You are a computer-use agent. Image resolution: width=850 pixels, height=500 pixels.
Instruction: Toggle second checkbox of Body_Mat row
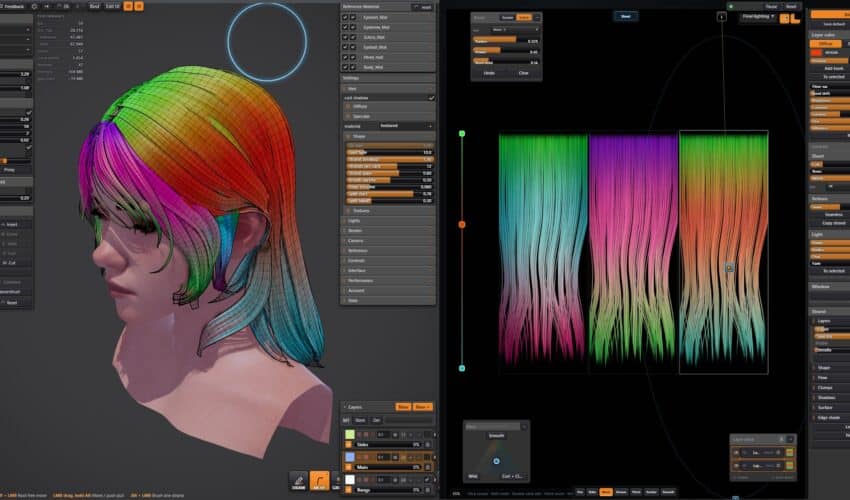tap(353, 67)
